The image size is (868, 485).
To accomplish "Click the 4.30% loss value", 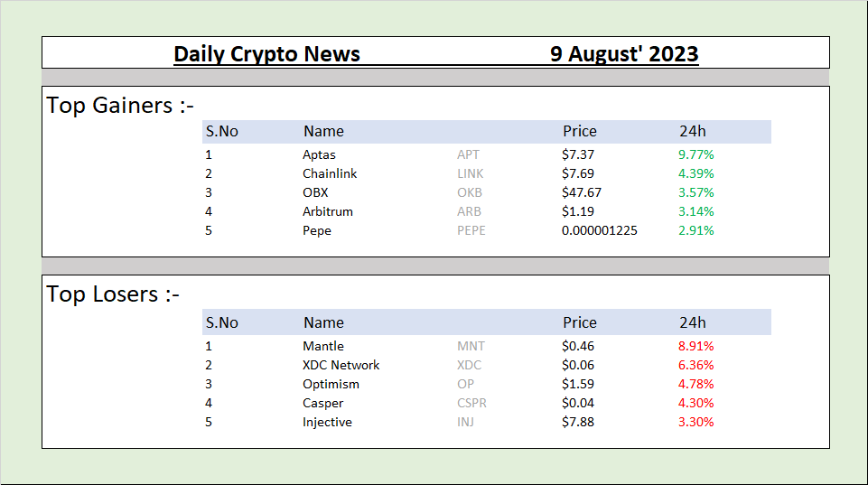I will (x=695, y=403).
